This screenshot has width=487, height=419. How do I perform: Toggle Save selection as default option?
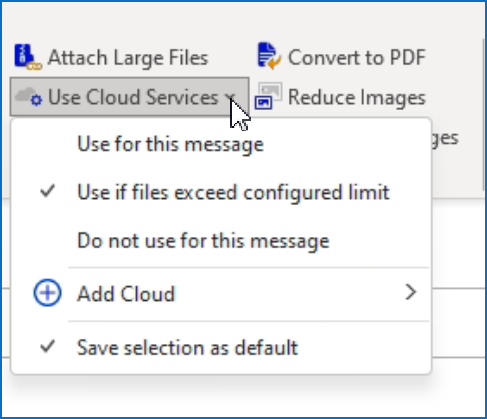[221, 347]
